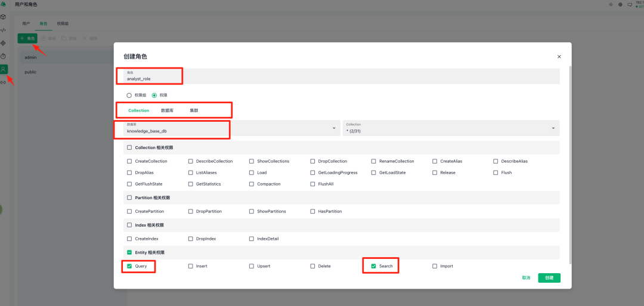Switch to the 集群 permission tab

coord(194,110)
